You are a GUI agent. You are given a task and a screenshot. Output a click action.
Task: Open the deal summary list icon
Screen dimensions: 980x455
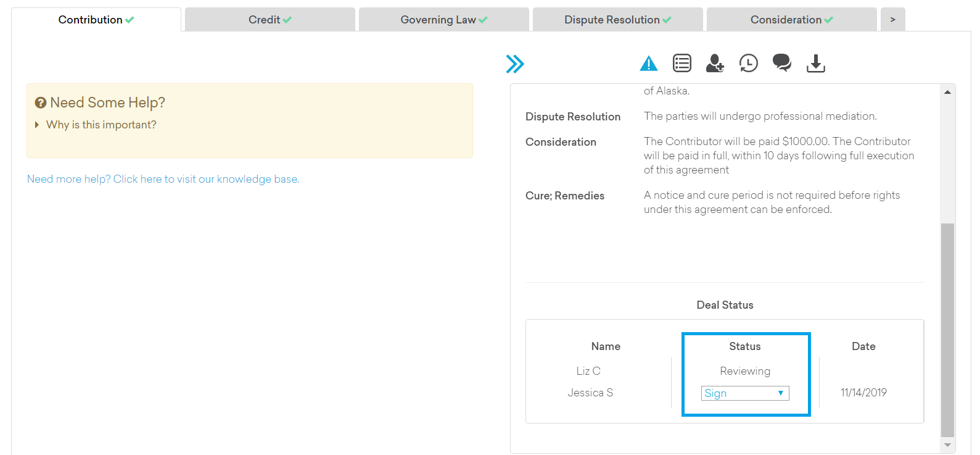tap(681, 63)
